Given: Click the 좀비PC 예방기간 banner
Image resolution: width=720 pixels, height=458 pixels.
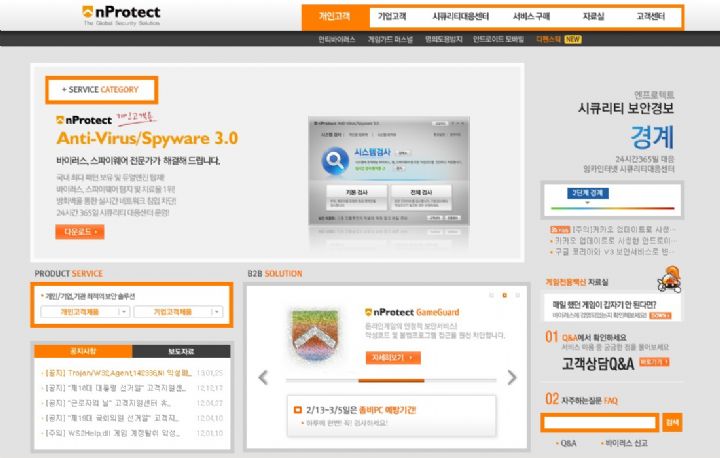Looking at the screenshot, I should (x=392, y=415).
